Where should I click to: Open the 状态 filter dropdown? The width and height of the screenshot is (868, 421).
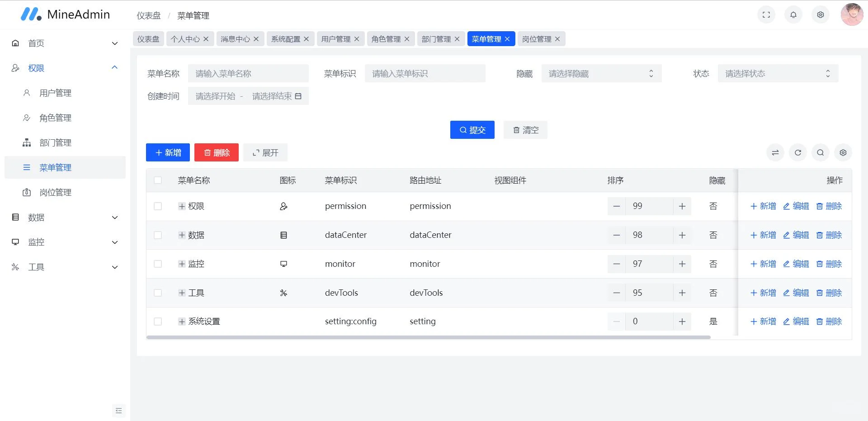(x=778, y=74)
